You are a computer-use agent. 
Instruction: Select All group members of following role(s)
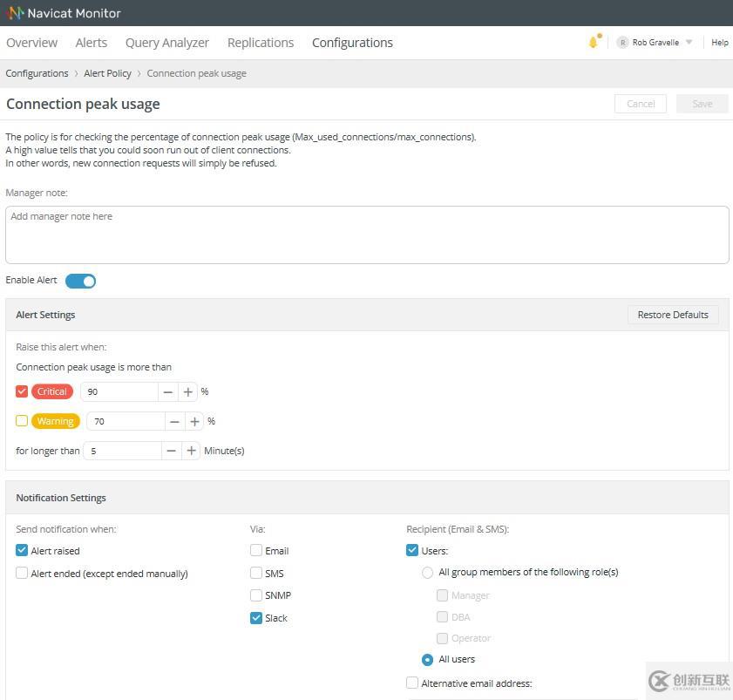pos(427,573)
